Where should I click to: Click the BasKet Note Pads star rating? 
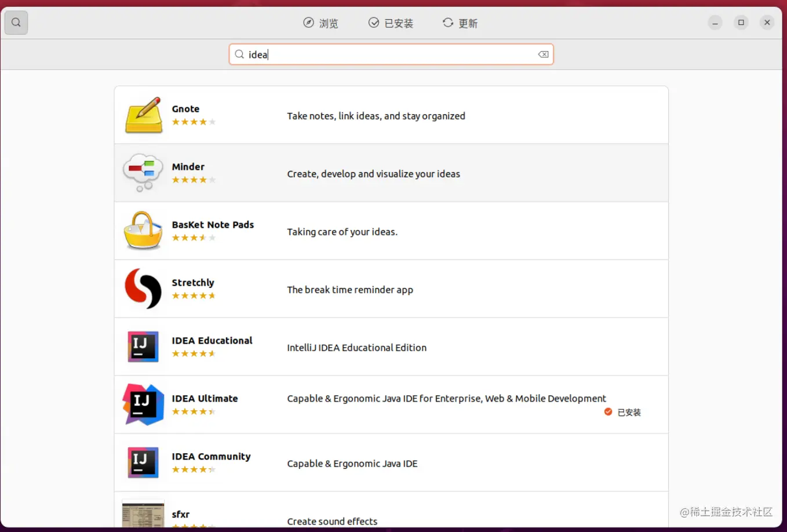click(x=194, y=238)
